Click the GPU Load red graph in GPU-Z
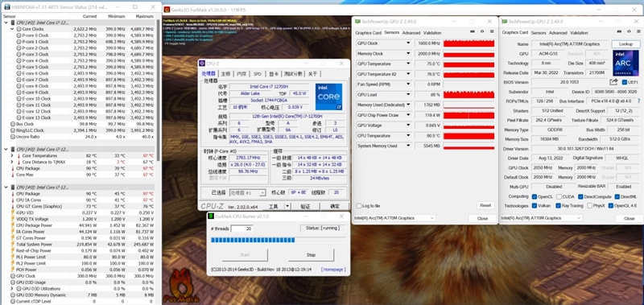The height and width of the screenshot is (305, 644). [x=469, y=94]
